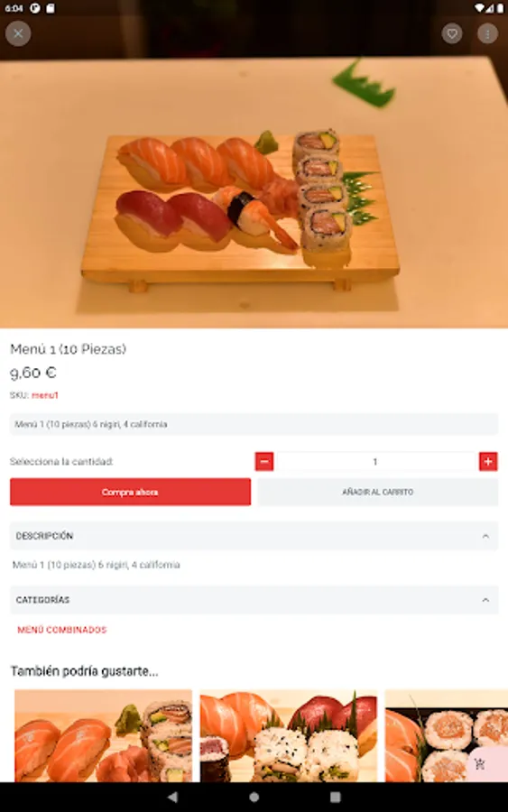Tap the heart favorite icon

(x=452, y=33)
